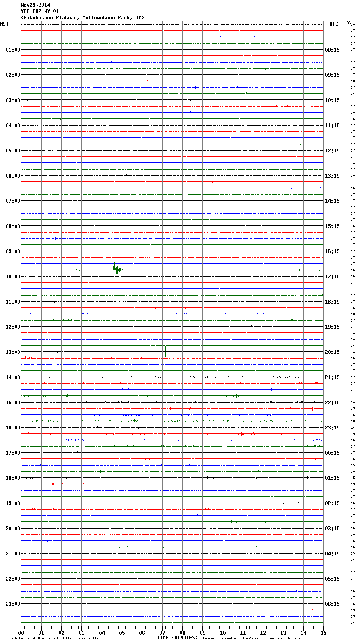Select the 05:00 MST row label
Viewport: 357px width, 644px height.
click(x=13, y=151)
